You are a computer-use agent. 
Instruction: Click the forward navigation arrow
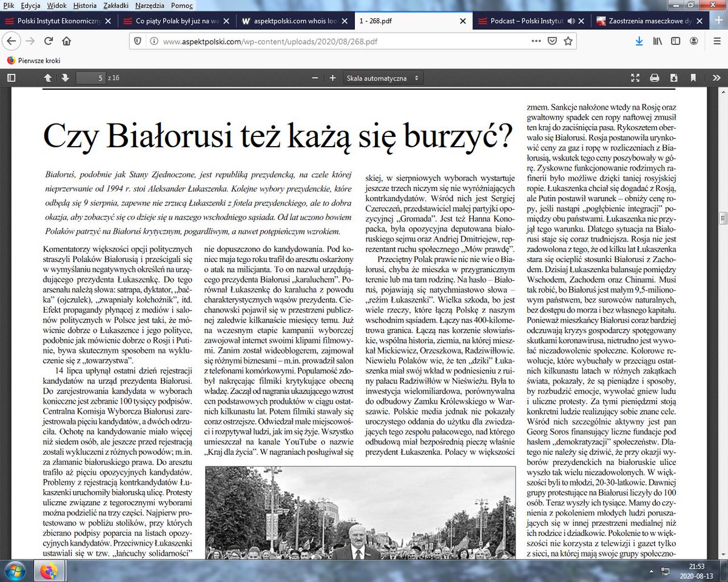coord(31,41)
